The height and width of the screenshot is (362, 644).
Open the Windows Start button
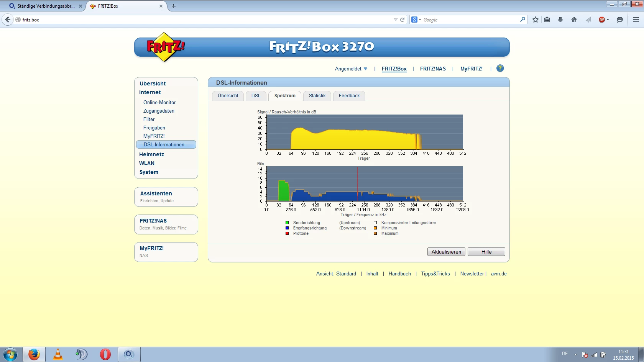(10, 354)
